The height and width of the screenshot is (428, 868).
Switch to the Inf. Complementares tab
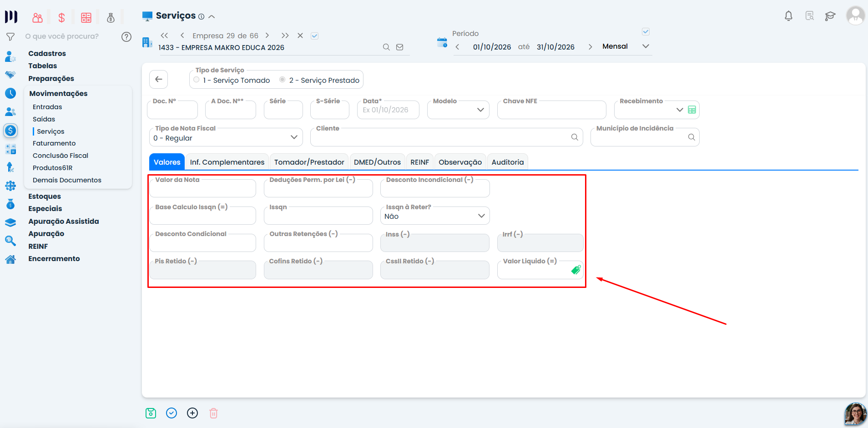(x=227, y=162)
